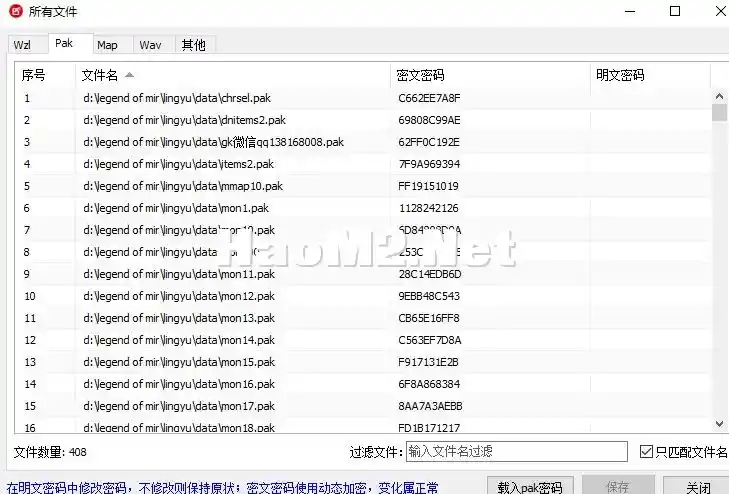This screenshot has width=729, height=494.
Task: Select the row mon1.pak
Action: coord(363,208)
